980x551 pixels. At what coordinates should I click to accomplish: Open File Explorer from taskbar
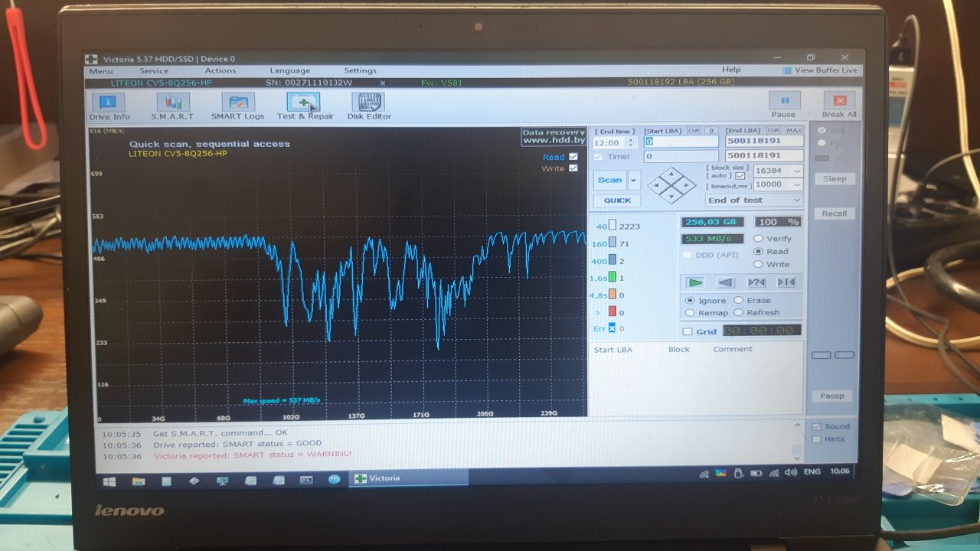pos(139,481)
